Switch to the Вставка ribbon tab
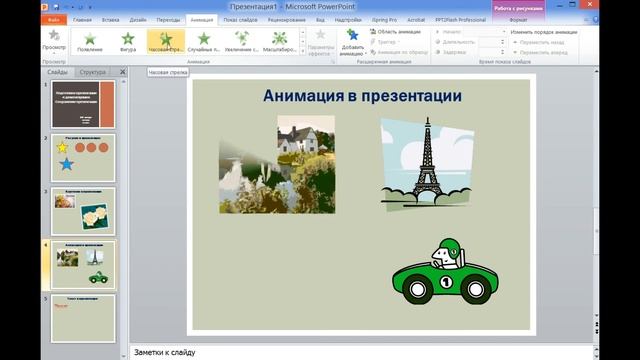 coord(110,20)
